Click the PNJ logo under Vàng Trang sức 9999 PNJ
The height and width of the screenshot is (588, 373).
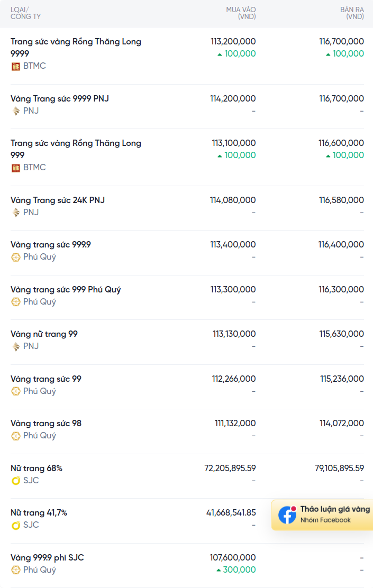(15, 111)
